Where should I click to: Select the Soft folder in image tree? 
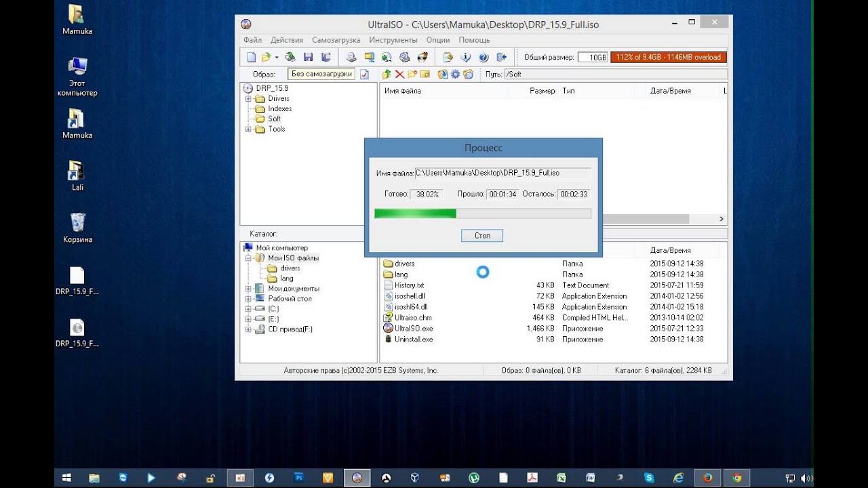click(274, 119)
